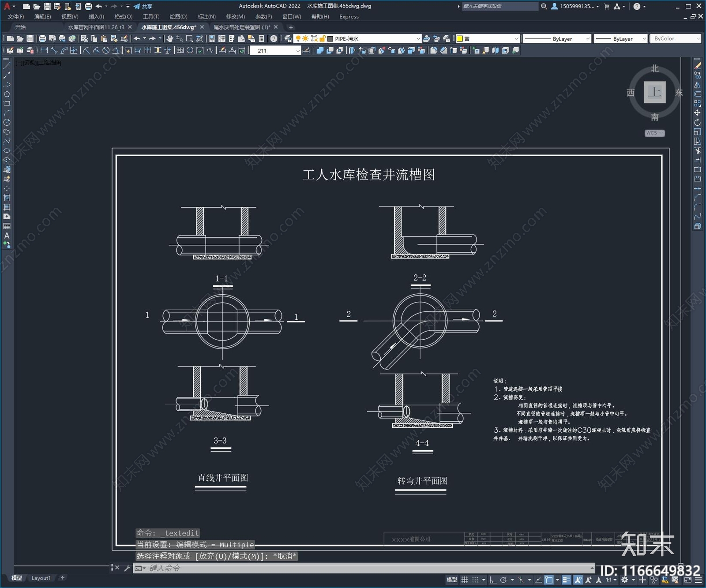The width and height of the screenshot is (706, 588).
Task: Open the yellow color control dropdown
Action: click(x=487, y=39)
